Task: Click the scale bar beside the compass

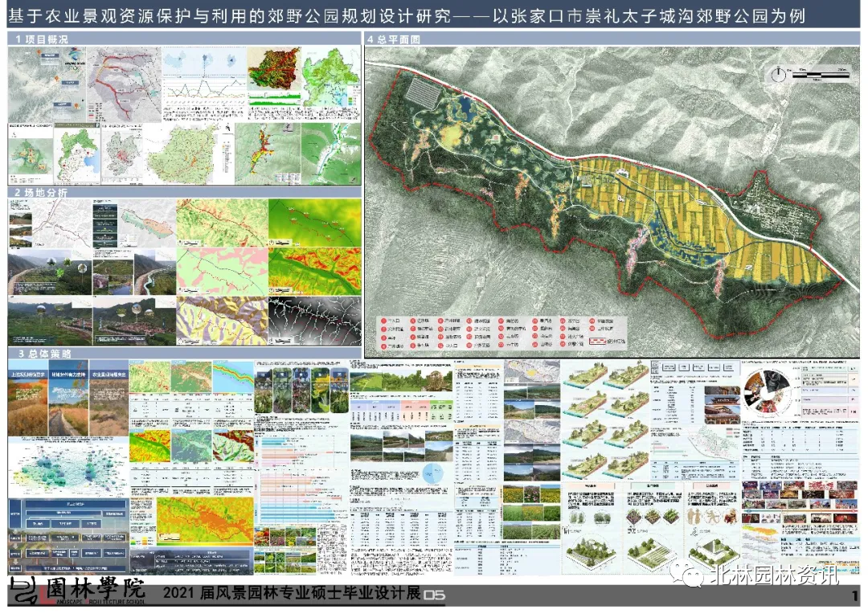Action: (x=821, y=74)
